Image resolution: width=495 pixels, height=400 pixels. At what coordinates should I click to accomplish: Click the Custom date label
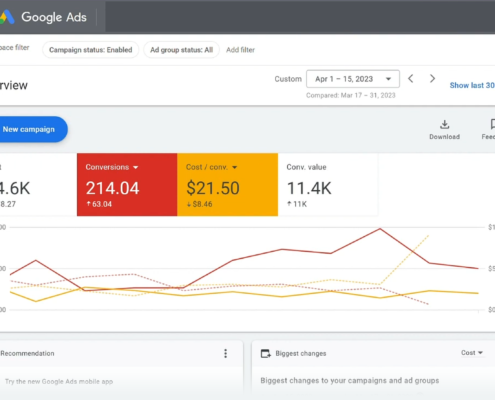click(288, 79)
